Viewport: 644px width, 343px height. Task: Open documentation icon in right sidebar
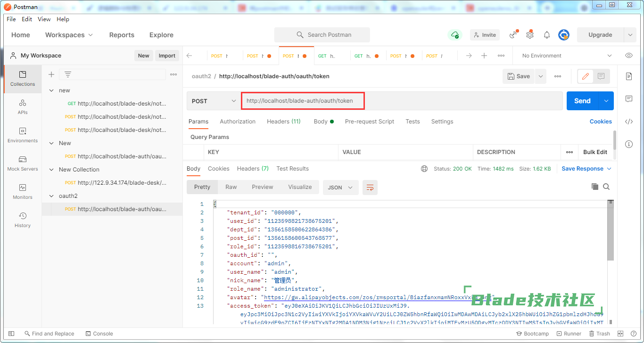pos(629,76)
